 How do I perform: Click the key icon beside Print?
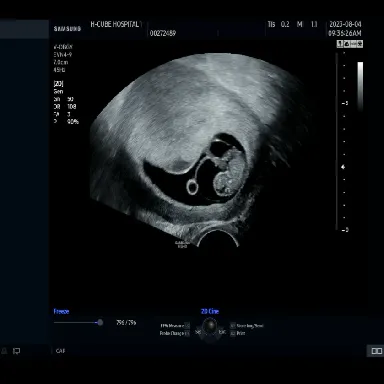pyautogui.click(x=233, y=333)
